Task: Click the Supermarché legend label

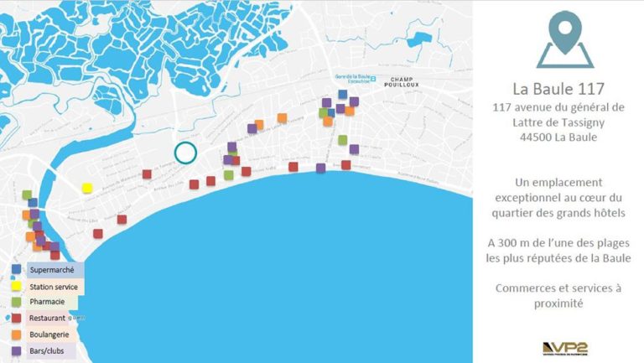Action: pos(52,270)
